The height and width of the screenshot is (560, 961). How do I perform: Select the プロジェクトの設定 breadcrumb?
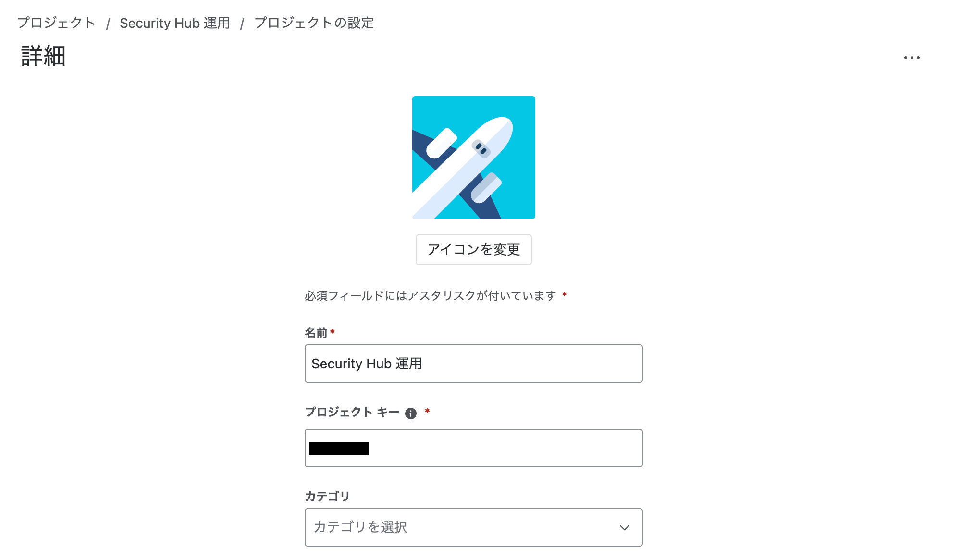click(x=314, y=23)
